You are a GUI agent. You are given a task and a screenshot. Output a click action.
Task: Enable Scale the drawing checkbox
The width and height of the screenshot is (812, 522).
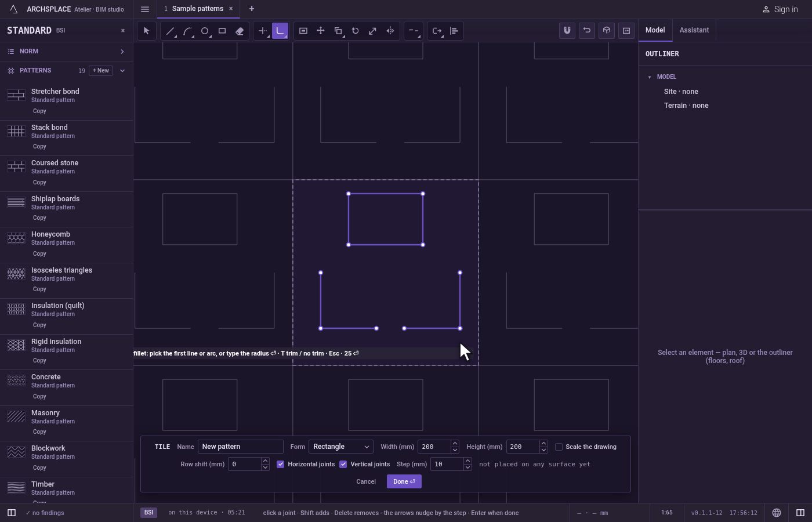click(559, 447)
